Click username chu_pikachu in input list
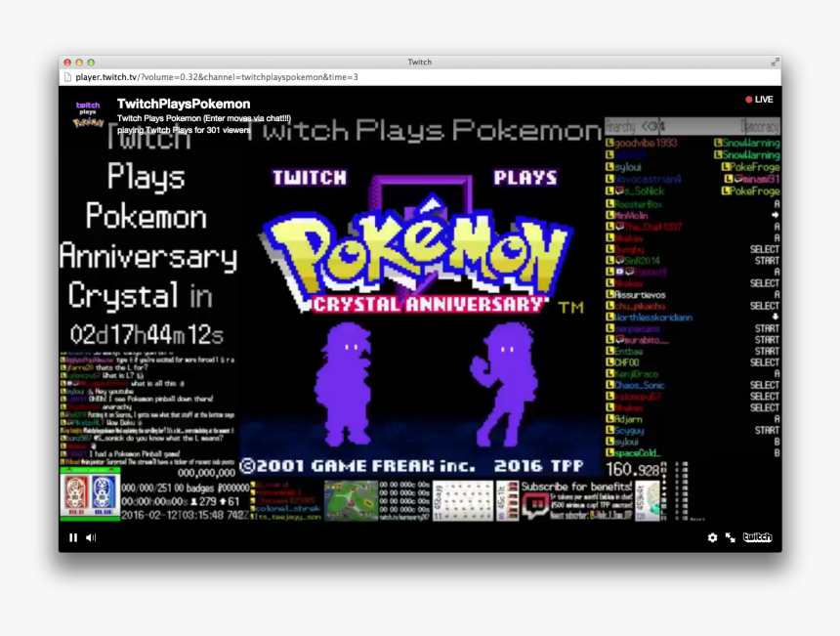Image resolution: width=840 pixels, height=636 pixels. coord(640,306)
